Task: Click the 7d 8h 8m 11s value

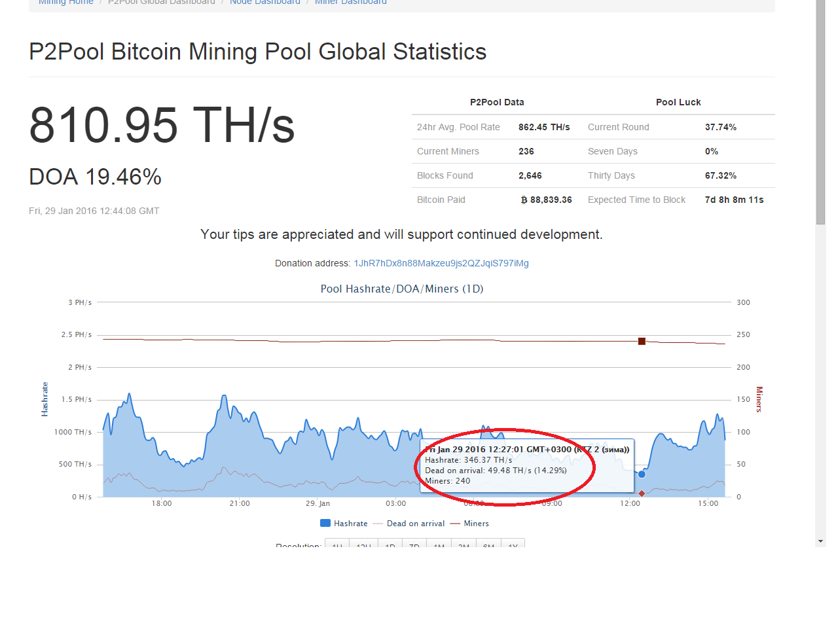Action: click(734, 200)
